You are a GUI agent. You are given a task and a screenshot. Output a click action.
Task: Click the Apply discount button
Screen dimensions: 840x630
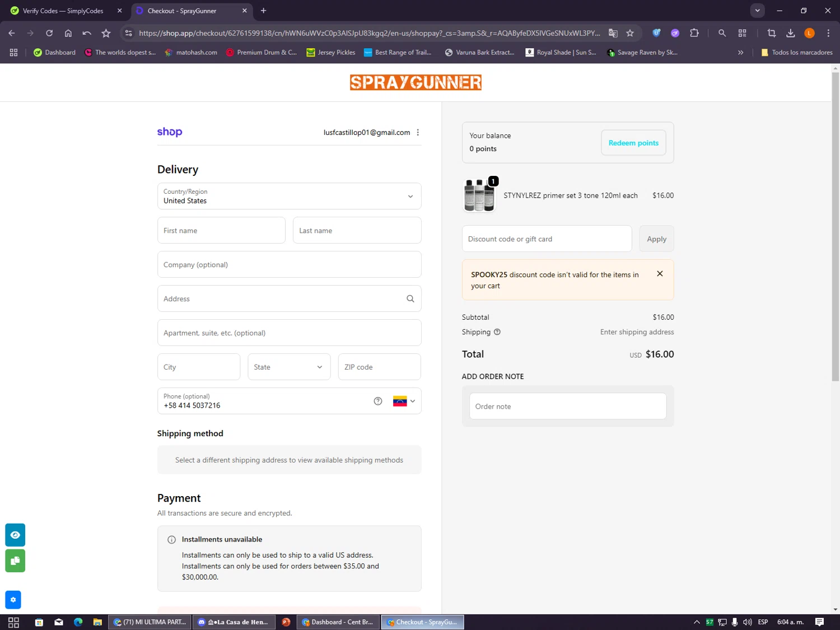point(656,239)
